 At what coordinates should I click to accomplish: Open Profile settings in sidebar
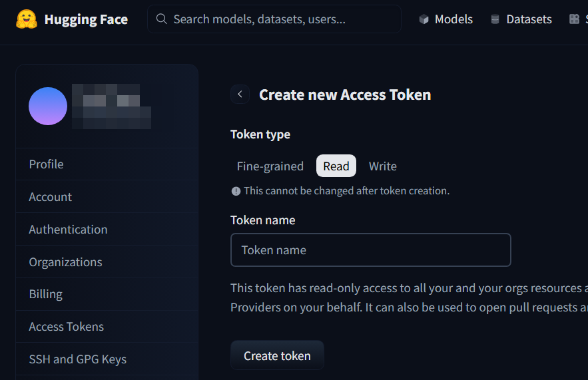pos(47,164)
